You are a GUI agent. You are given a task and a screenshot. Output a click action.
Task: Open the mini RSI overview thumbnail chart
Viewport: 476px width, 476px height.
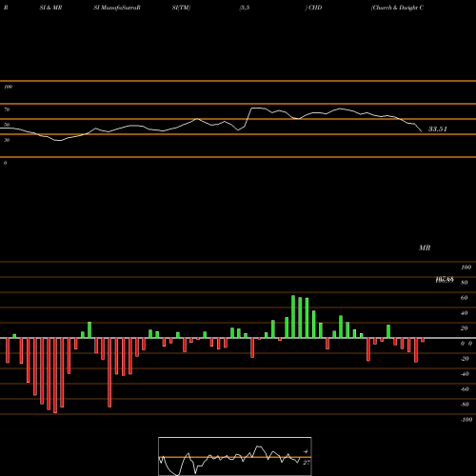point(235,456)
